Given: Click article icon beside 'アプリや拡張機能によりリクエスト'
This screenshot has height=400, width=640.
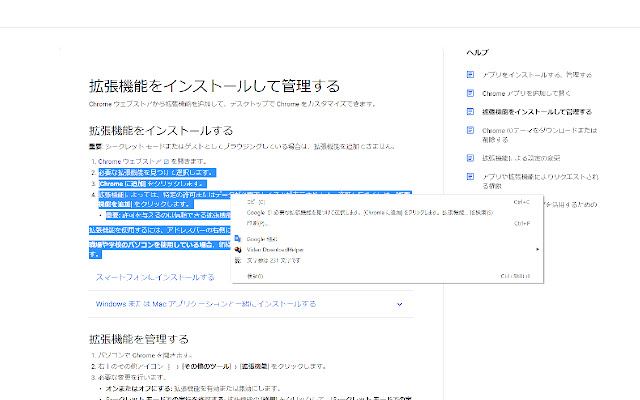Looking at the screenshot, I should point(470,176).
